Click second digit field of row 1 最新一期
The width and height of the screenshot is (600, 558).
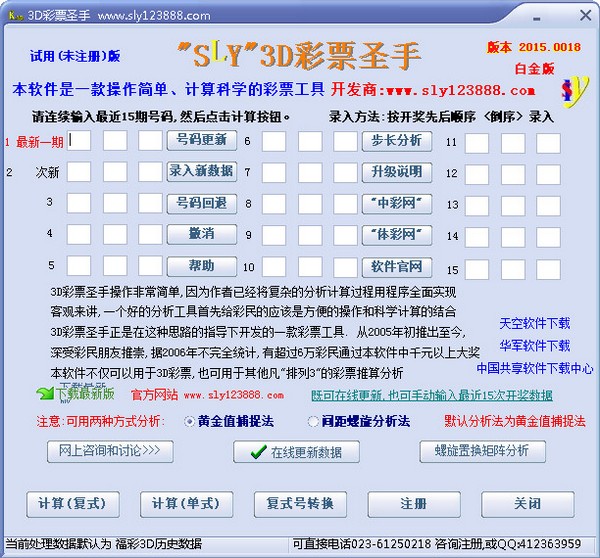pyautogui.click(x=115, y=140)
